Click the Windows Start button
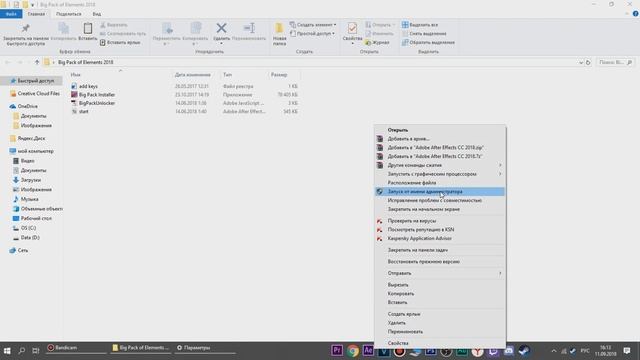The width and height of the screenshot is (640, 360). click(7, 351)
